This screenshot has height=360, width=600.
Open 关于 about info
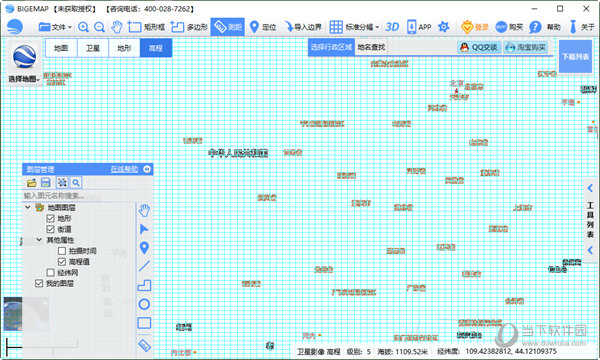582,27
